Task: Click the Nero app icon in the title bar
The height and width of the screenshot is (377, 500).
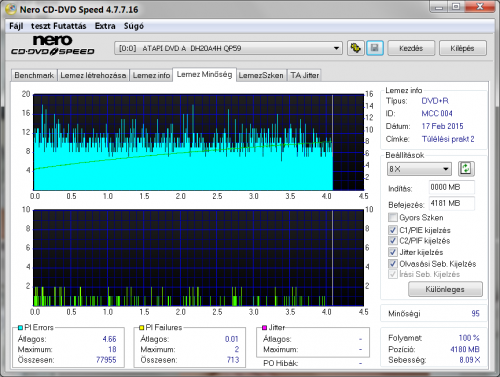Action: [11, 9]
